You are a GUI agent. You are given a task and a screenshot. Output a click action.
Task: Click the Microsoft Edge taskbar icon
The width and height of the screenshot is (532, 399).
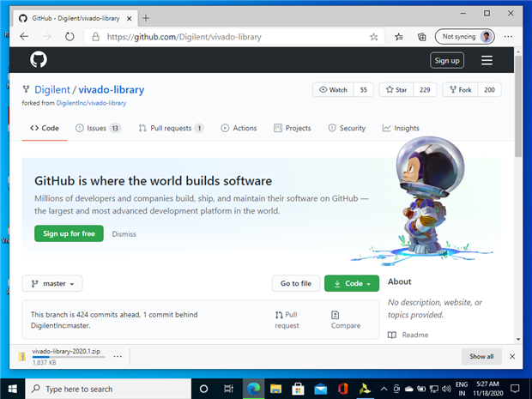(253, 389)
